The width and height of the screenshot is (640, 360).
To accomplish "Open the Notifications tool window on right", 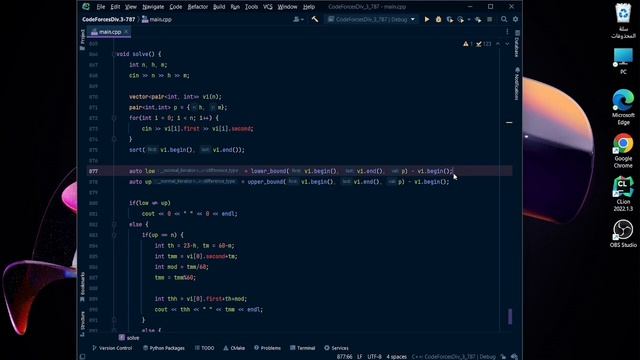I will [x=517, y=84].
